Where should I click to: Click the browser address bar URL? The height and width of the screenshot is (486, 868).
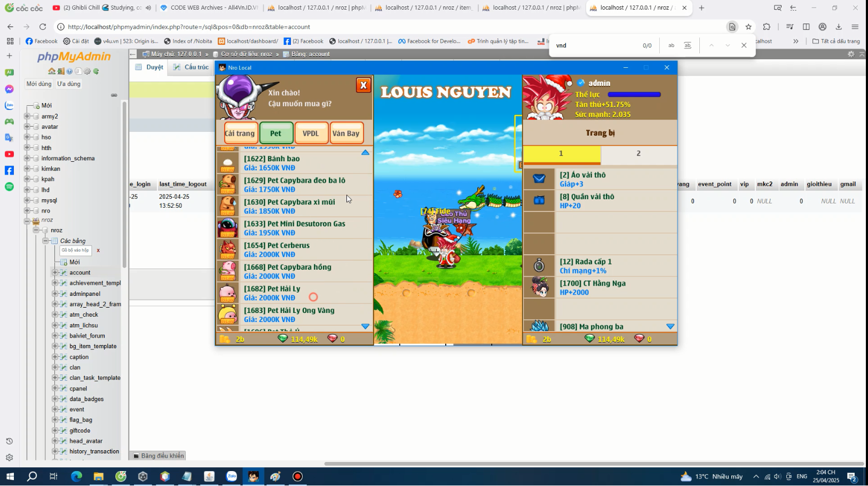[189, 27]
